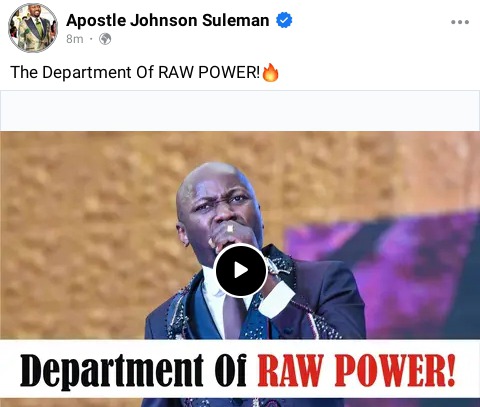Open the post options three-dot menu
This screenshot has width=480, height=407.
(460, 22)
